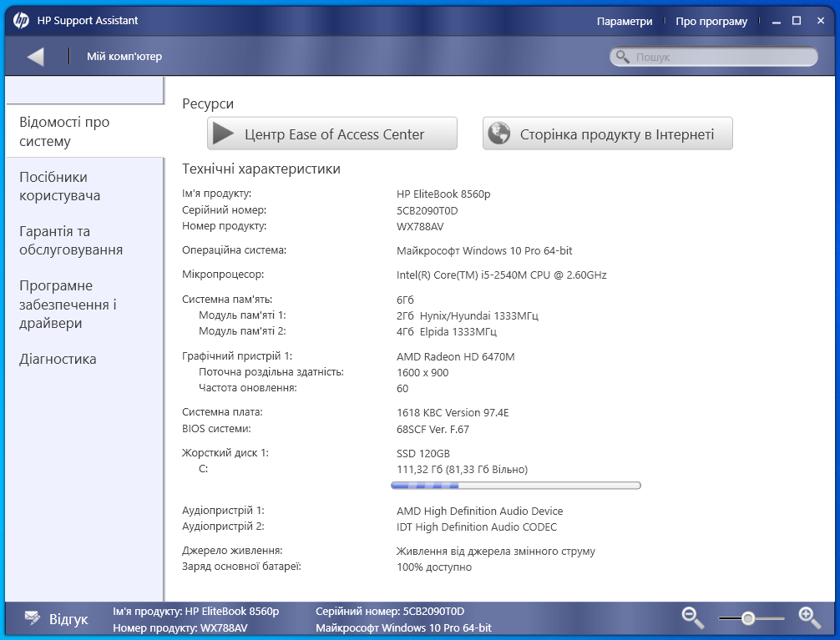Click the HP logo icon in title bar
The height and width of the screenshot is (640, 840).
[21, 21]
